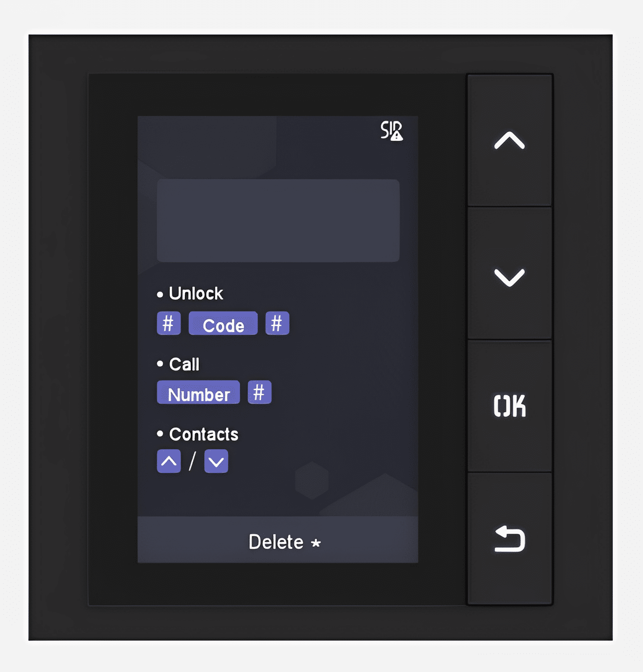Select the Contacts up chevron chip
The height and width of the screenshot is (672, 643).
[x=169, y=461]
